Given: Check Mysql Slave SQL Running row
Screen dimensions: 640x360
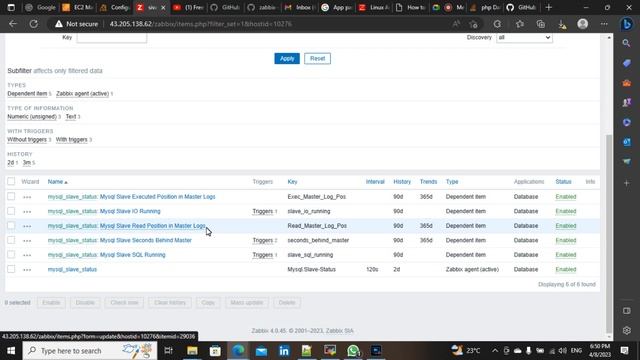Looking at the screenshot, I should 11,254.
